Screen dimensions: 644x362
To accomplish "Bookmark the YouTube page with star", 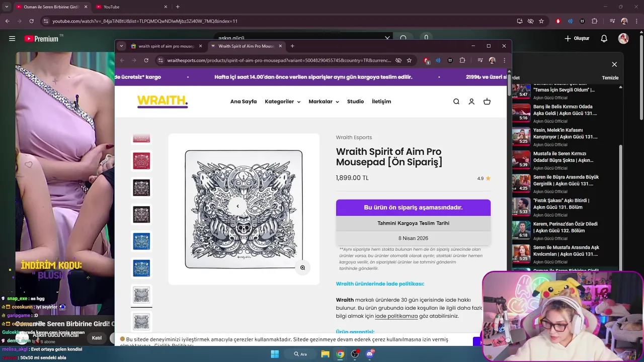I will coord(541,21).
